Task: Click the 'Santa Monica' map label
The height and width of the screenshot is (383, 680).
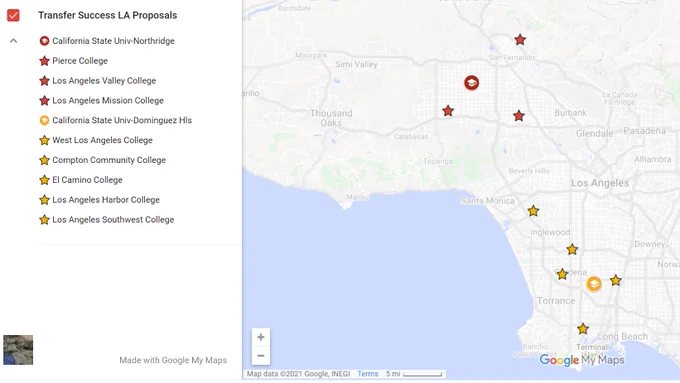Action: 487,201
